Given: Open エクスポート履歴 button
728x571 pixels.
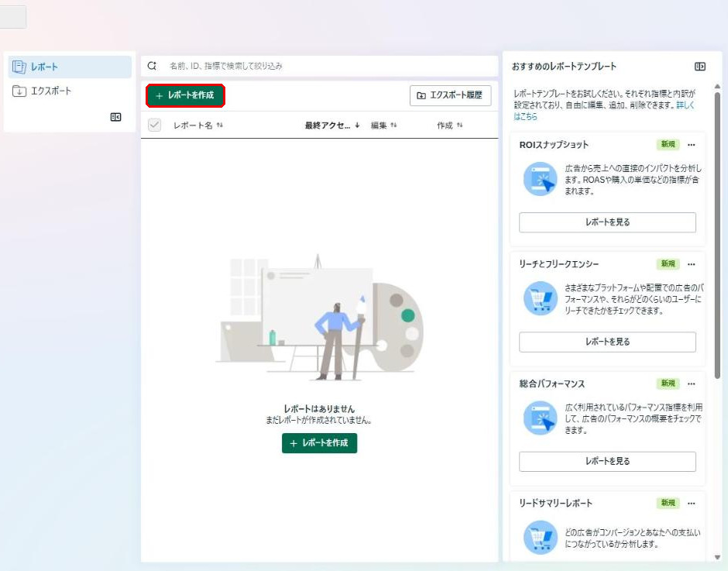Looking at the screenshot, I should 451,95.
